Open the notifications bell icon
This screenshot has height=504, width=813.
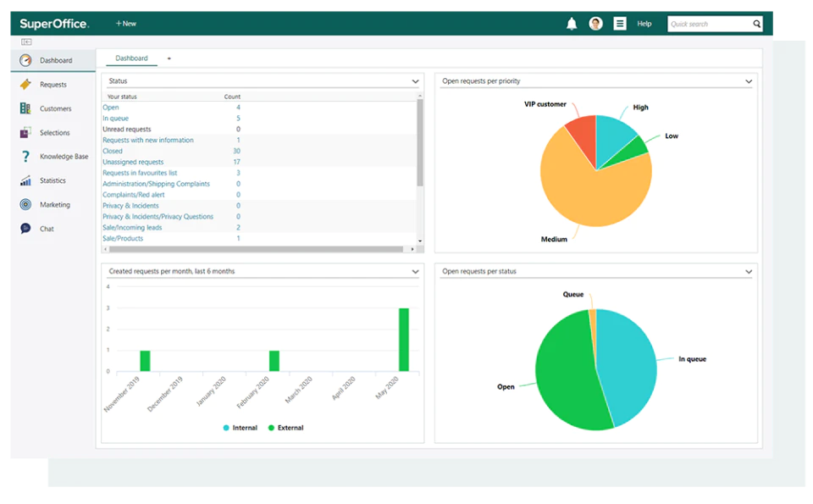572,24
